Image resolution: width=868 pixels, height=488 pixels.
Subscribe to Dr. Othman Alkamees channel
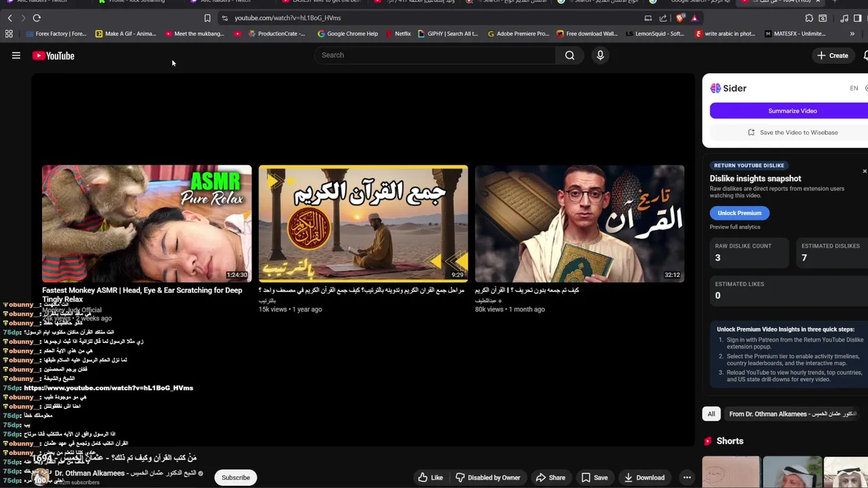236,477
